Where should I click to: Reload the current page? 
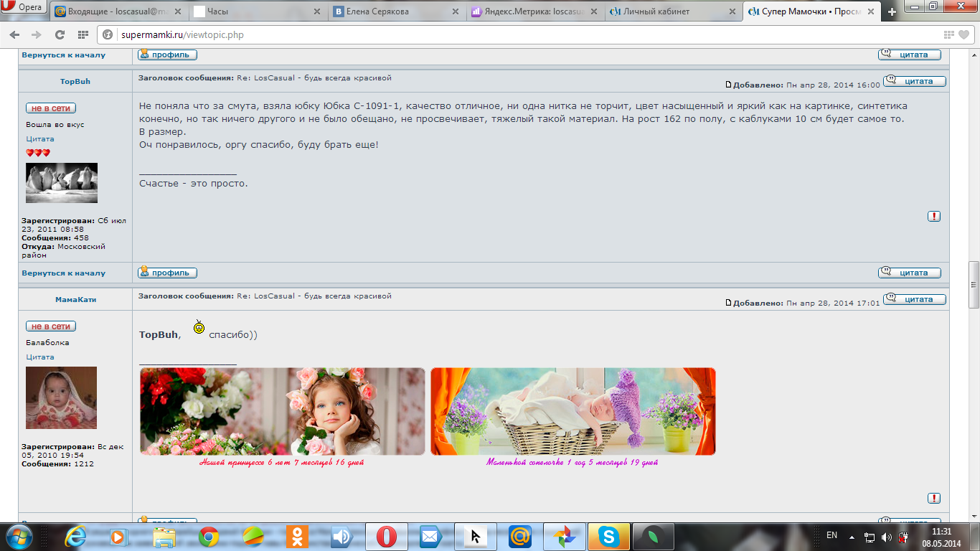60,34
